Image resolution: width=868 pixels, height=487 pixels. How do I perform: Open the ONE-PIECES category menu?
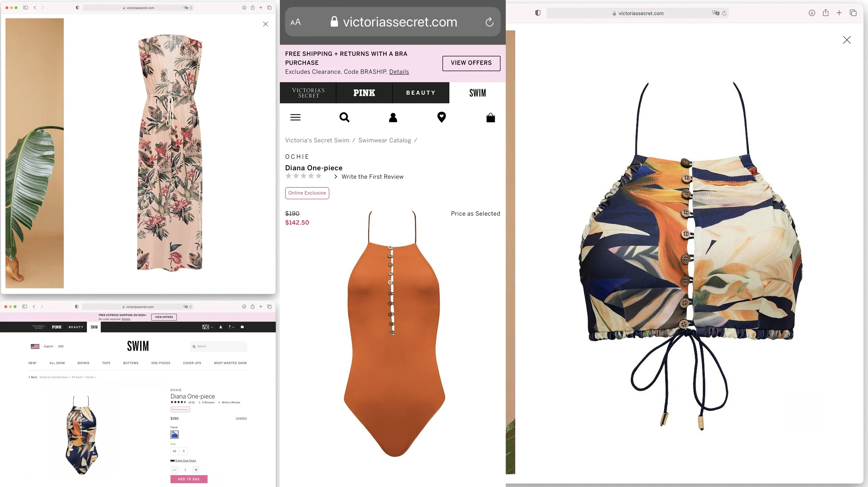pos(161,363)
